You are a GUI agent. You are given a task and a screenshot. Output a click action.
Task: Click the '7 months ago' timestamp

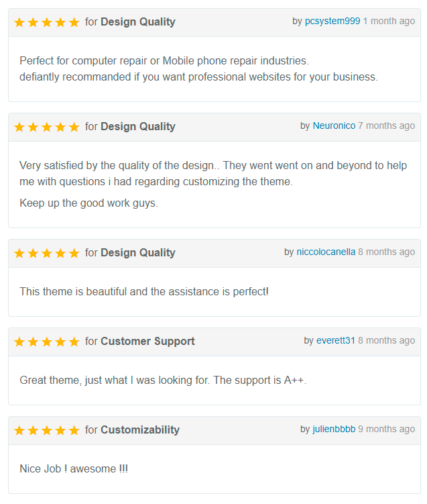point(386,126)
